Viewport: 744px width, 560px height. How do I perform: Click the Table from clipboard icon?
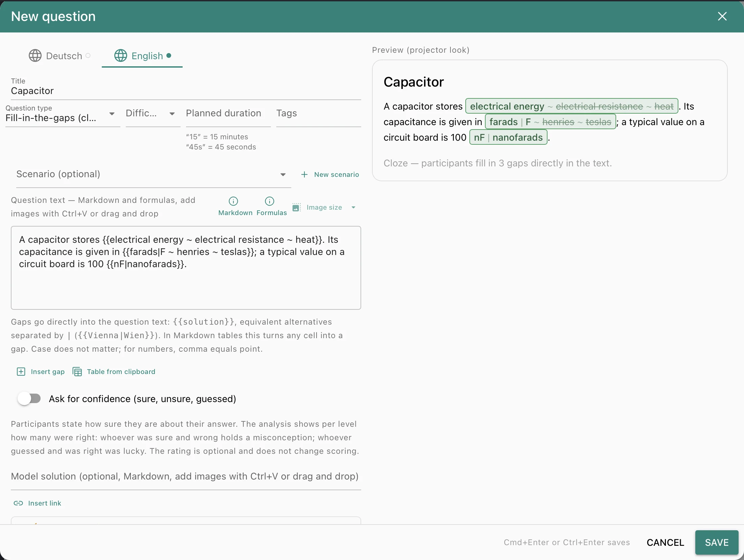click(x=77, y=372)
